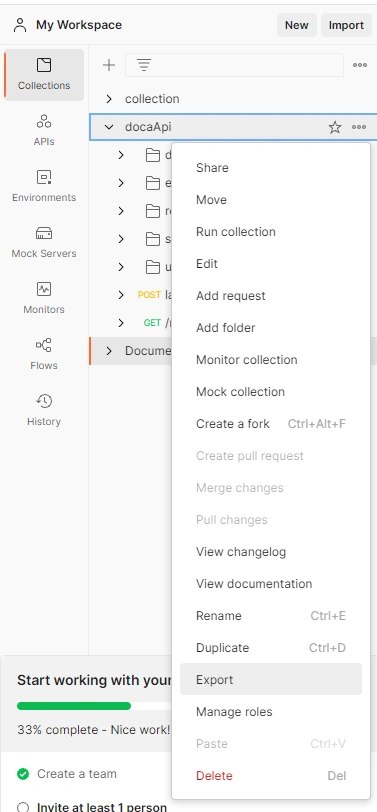377x812 pixels.
Task: Choose Share from the context menu
Action: (x=271, y=168)
